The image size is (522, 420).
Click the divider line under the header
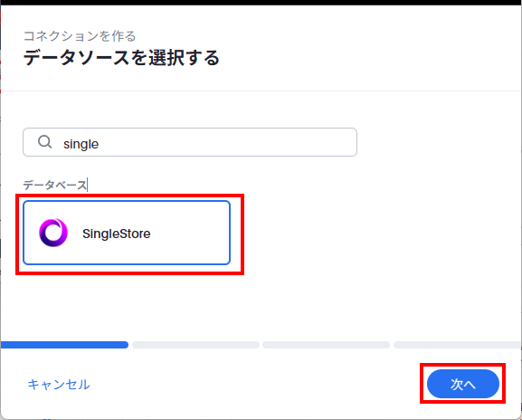[261, 91]
